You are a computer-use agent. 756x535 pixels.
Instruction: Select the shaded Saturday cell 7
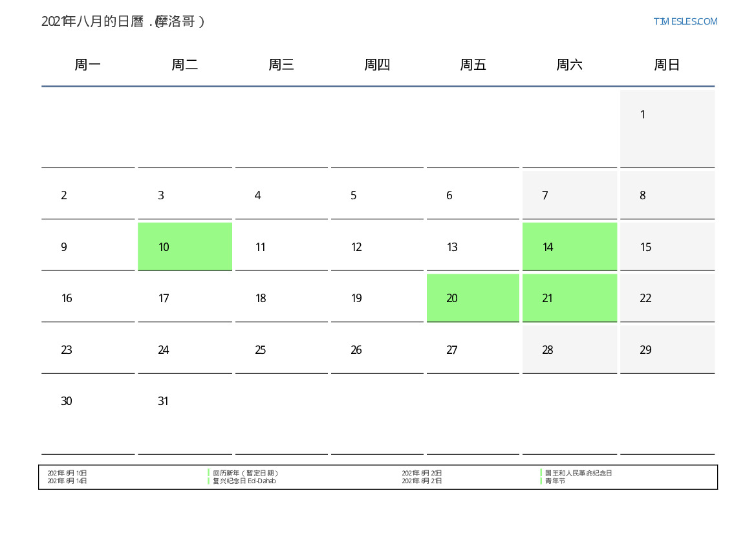click(570, 195)
